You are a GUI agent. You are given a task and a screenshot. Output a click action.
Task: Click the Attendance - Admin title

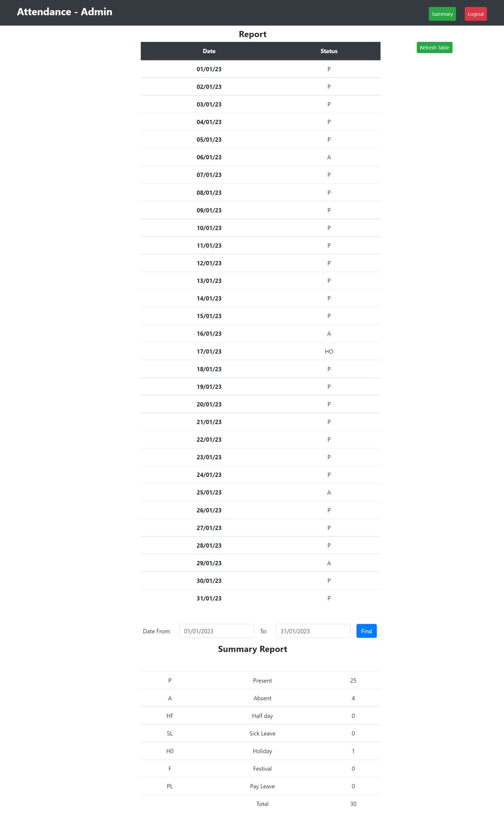65,12
